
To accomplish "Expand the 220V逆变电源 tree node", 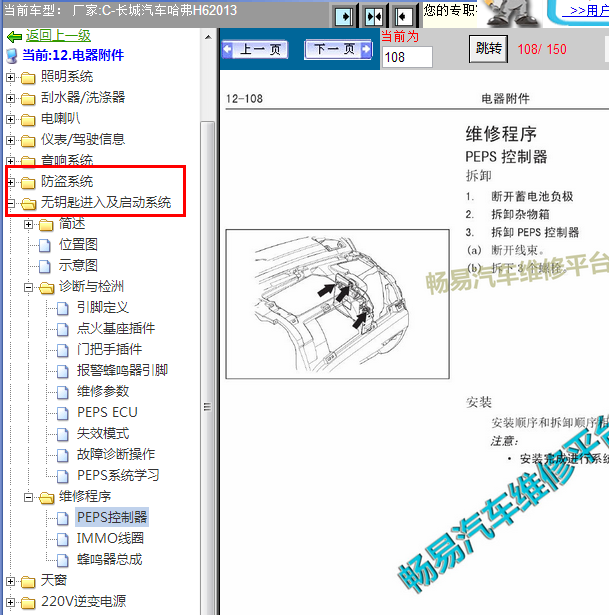I will pos(11,602).
